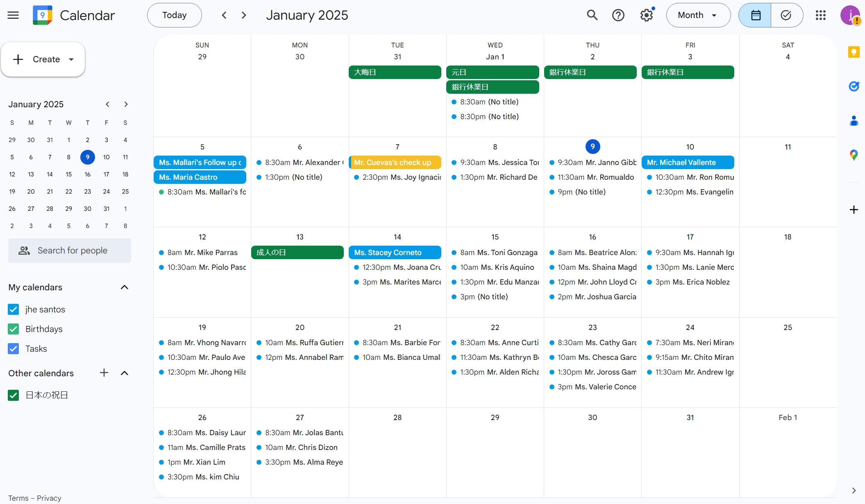Open Google Keep side panel icon
This screenshot has width=865, height=504.
click(854, 52)
